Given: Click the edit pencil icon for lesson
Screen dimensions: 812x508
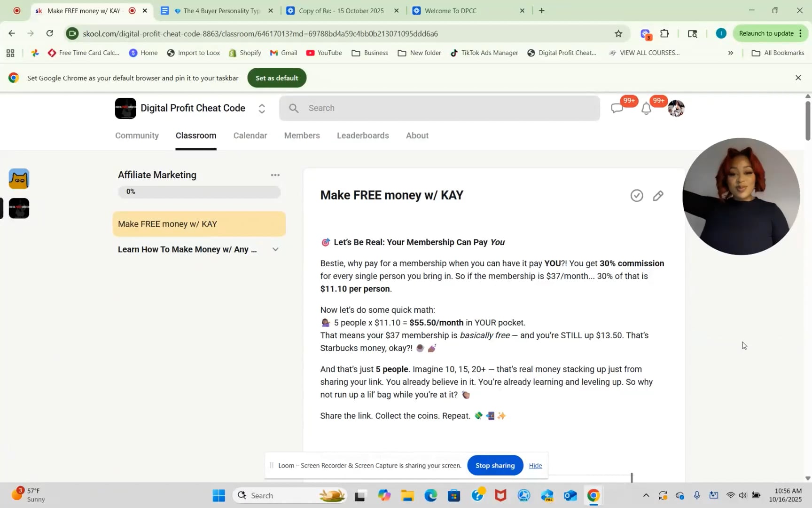Looking at the screenshot, I should (x=658, y=196).
